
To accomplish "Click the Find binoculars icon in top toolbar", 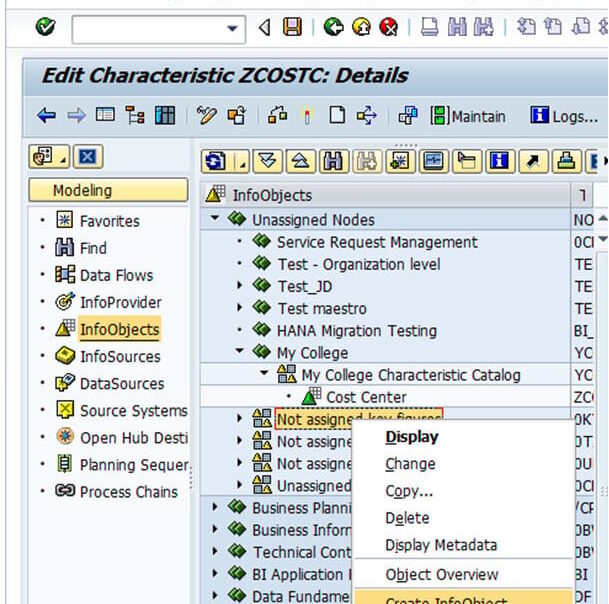I will pyautogui.click(x=457, y=28).
